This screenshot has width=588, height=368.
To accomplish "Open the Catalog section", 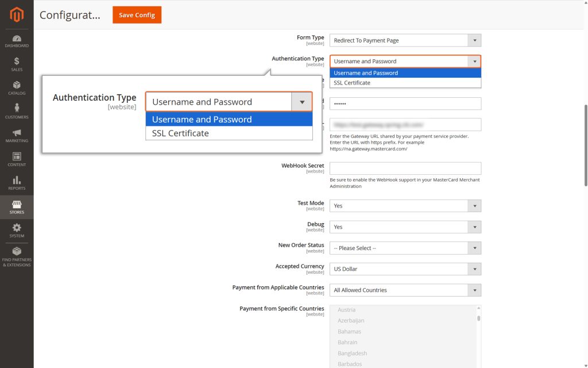I will pyautogui.click(x=17, y=87).
